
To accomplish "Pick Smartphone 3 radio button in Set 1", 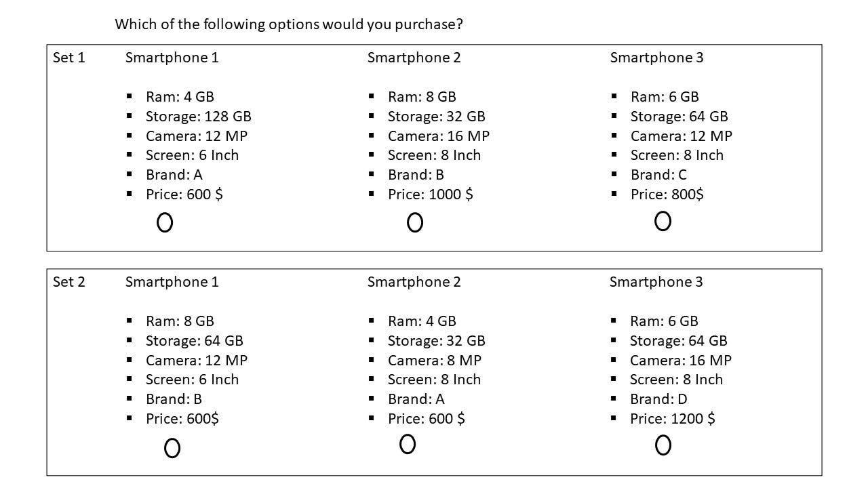I will click(663, 221).
